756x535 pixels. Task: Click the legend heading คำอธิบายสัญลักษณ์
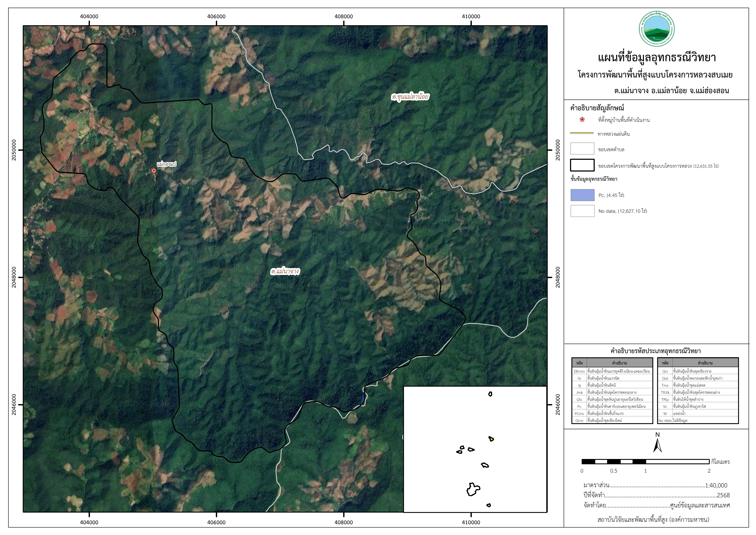click(x=597, y=108)
